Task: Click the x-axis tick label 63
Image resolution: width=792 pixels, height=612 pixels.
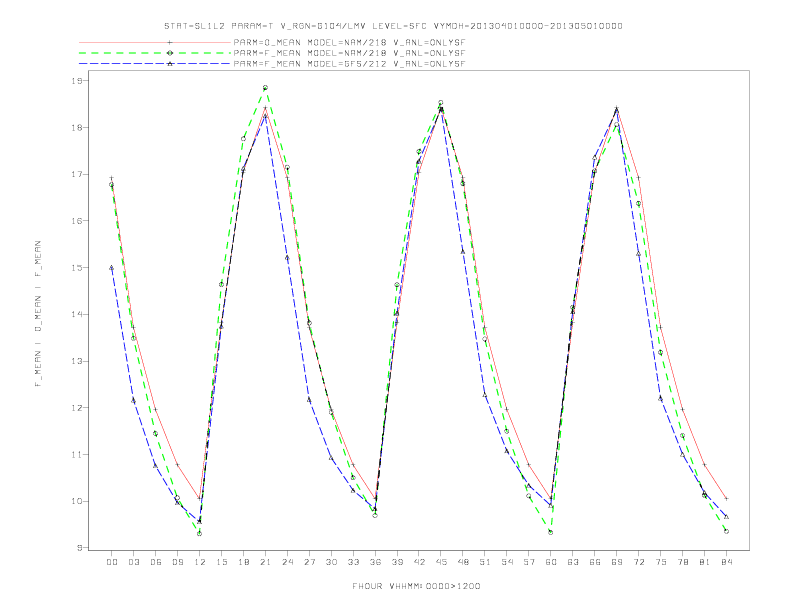Action: click(x=573, y=562)
